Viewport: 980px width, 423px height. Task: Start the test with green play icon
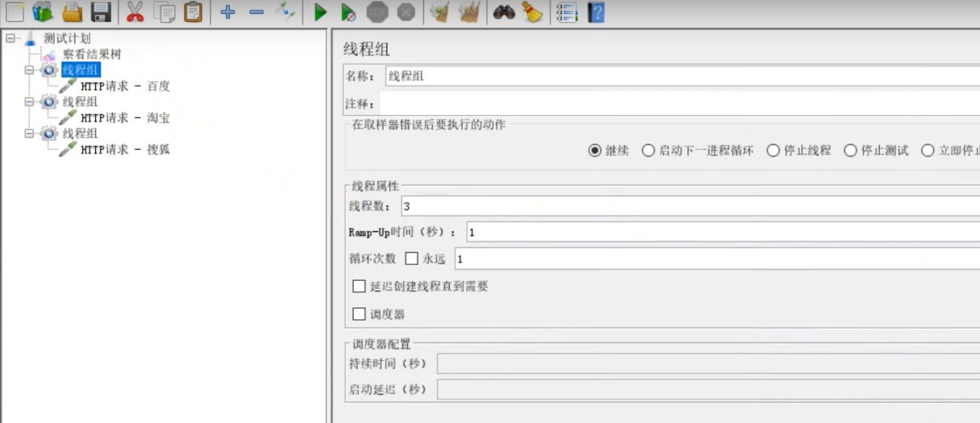(320, 12)
